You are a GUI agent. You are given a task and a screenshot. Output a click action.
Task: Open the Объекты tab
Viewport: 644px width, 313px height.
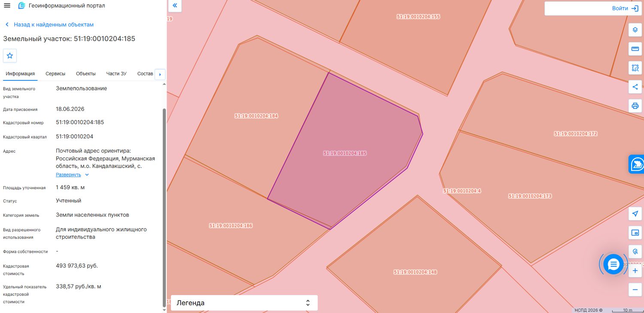86,74
